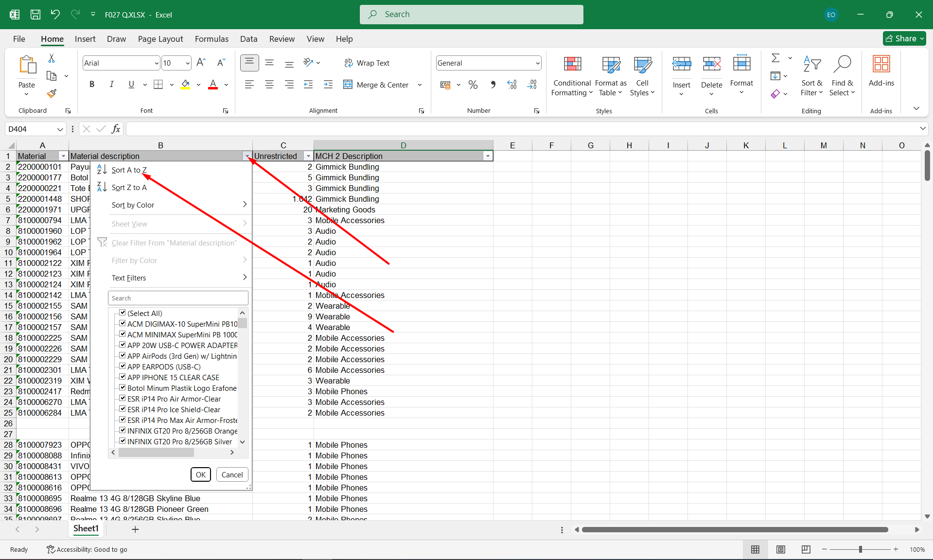
Task: Uncheck Botol Minum Plastik Logo Erafone
Action: [x=123, y=388]
